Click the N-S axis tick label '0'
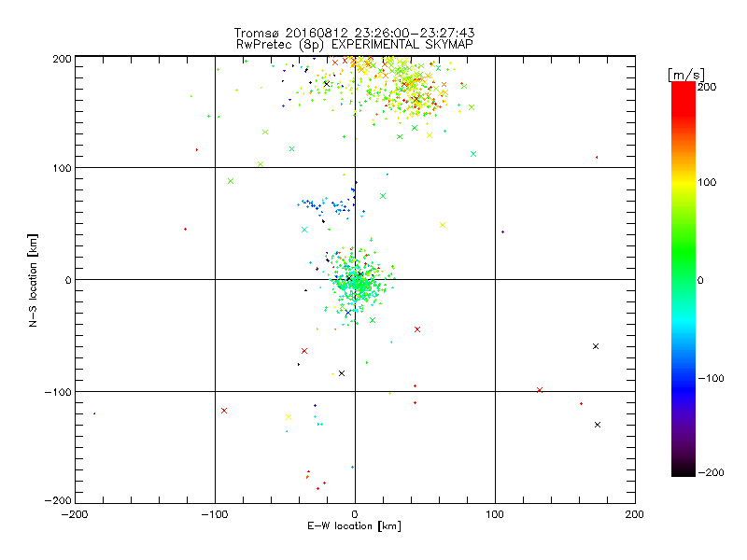Screen dimensions: 747x560 point(68,280)
